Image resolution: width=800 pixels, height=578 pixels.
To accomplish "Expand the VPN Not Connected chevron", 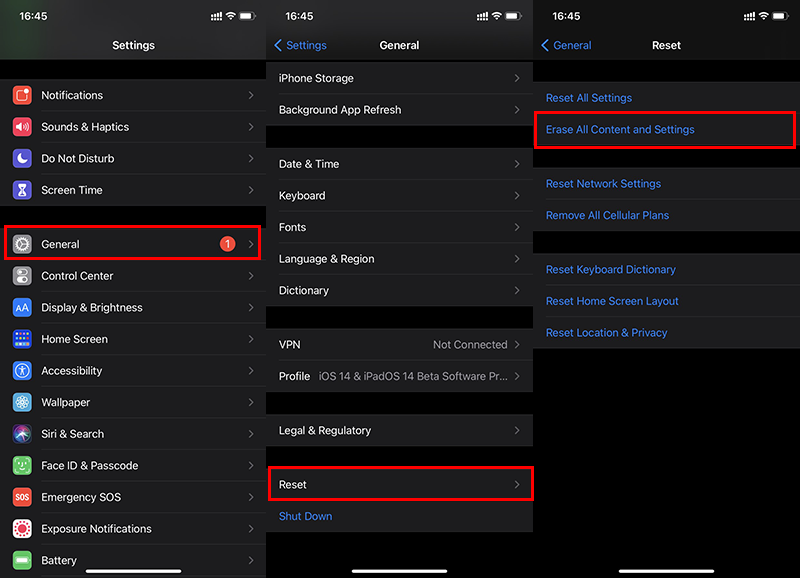I will click(x=517, y=344).
